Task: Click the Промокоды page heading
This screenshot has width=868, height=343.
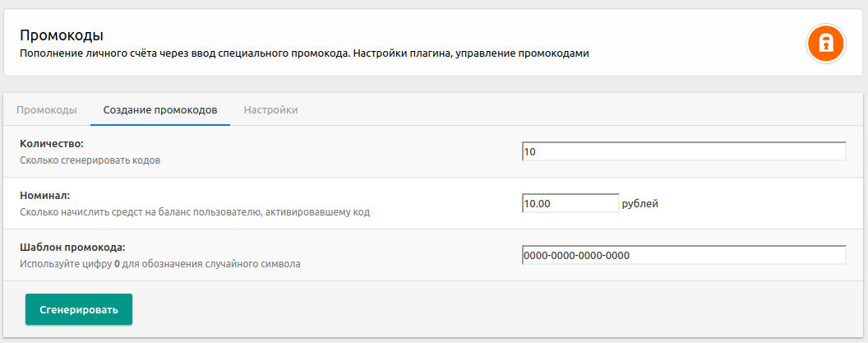Action: pyautogui.click(x=62, y=35)
